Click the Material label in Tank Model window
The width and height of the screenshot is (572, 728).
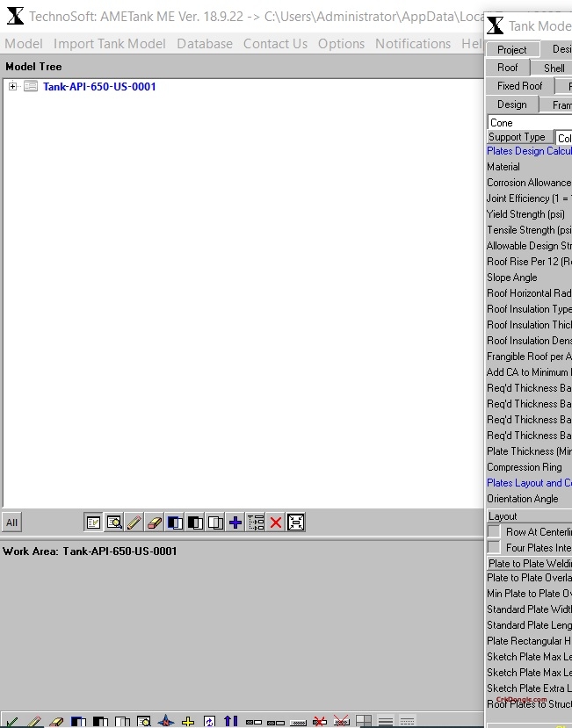pyautogui.click(x=503, y=167)
